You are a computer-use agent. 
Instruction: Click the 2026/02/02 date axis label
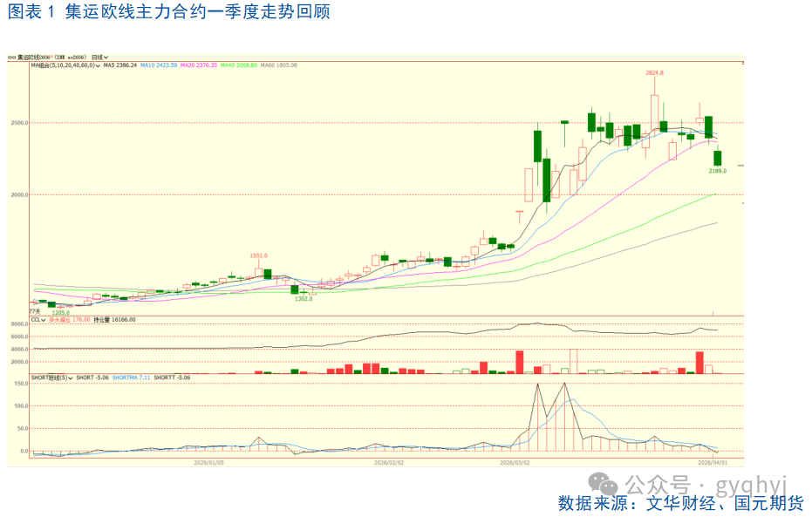[x=388, y=463]
